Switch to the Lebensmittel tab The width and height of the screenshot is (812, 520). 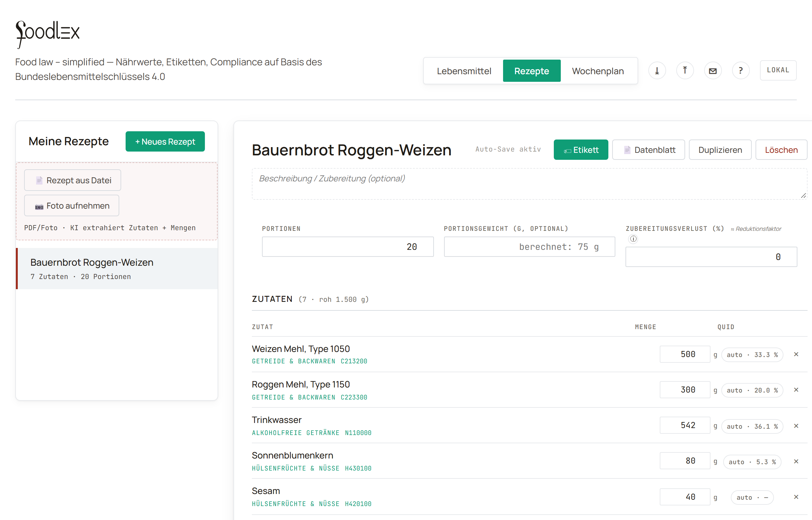464,71
